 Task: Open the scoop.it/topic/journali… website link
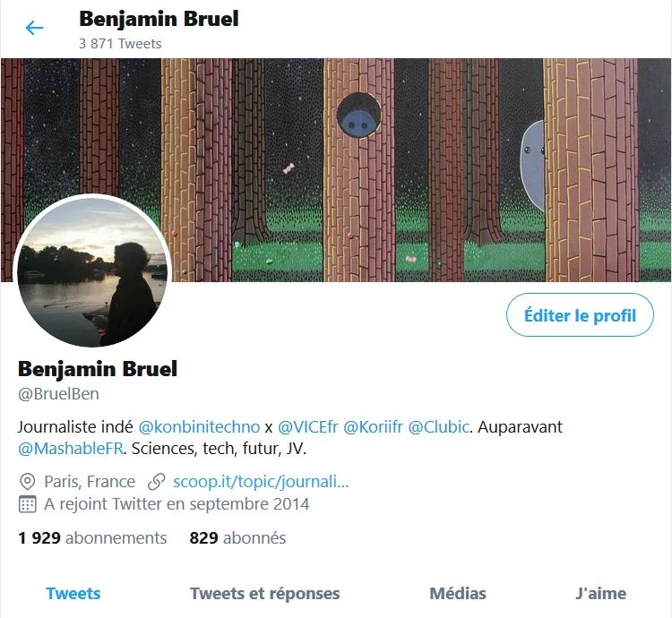pos(261,482)
